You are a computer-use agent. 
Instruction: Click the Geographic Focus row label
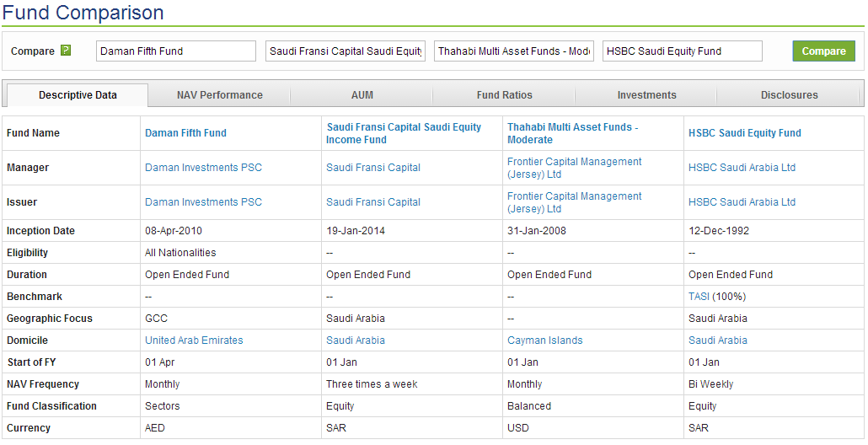coord(49,319)
